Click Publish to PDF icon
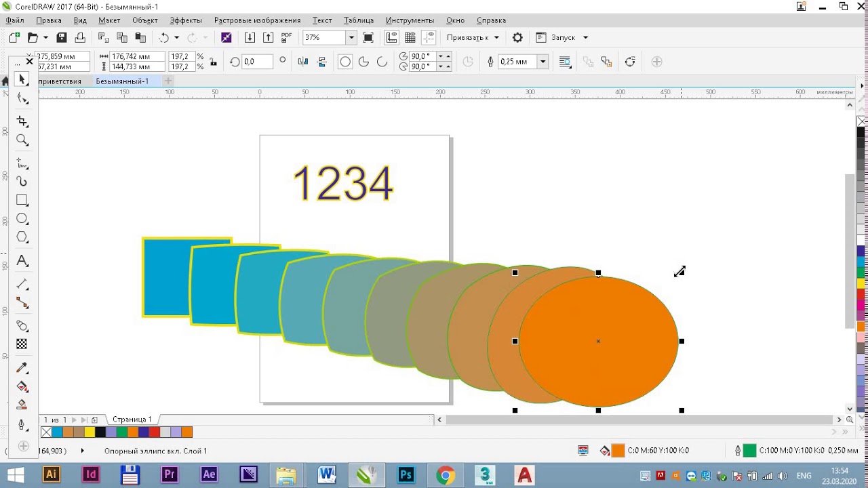868x488 pixels. [x=286, y=37]
